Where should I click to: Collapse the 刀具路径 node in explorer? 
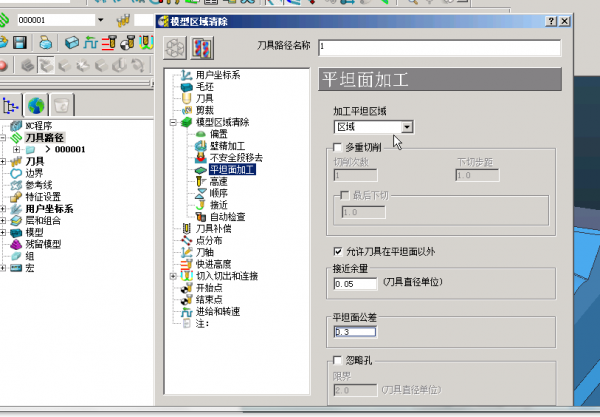tap(2, 138)
